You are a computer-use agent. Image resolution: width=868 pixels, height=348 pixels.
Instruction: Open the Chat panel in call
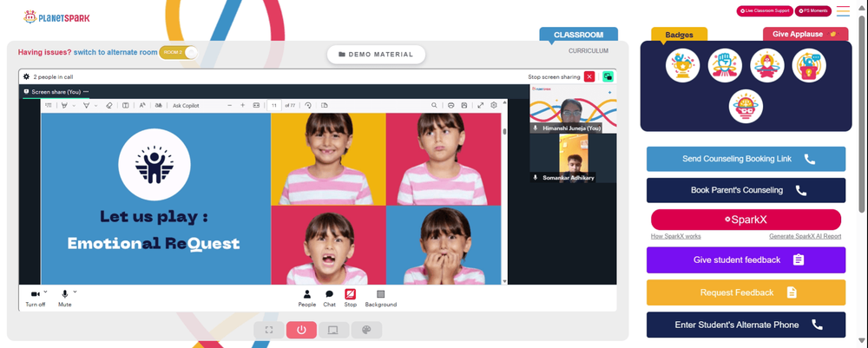click(329, 298)
